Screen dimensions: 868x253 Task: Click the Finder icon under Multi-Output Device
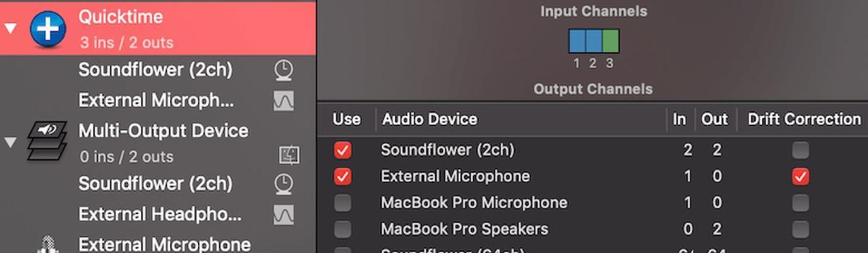pyautogui.click(x=289, y=155)
